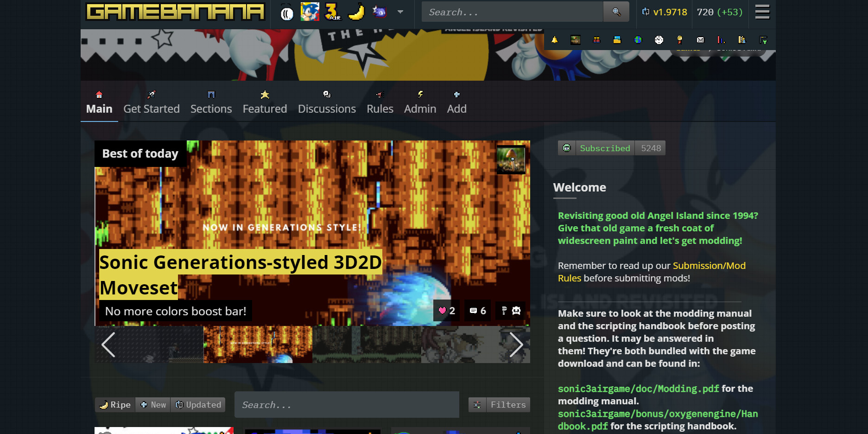Click the next-slide arrow on the carousel
The height and width of the screenshot is (434, 868).
pyautogui.click(x=517, y=345)
